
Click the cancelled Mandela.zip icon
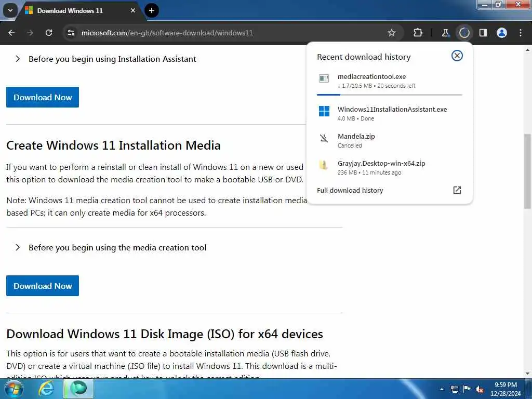coord(324,138)
